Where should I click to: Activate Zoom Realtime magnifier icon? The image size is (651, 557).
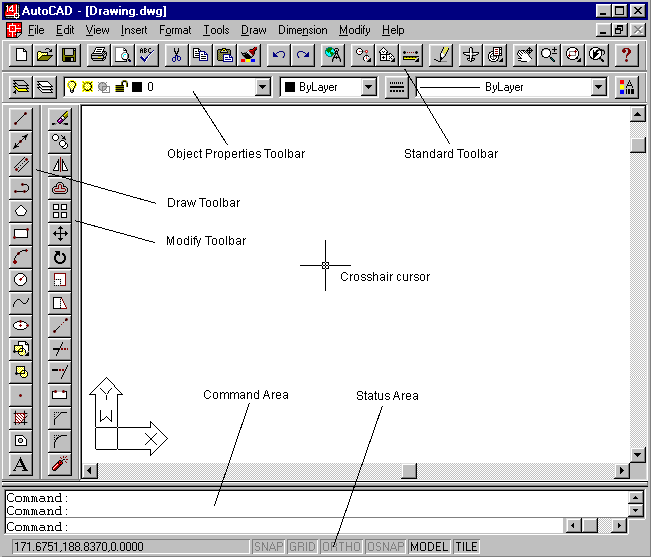pyautogui.click(x=548, y=55)
